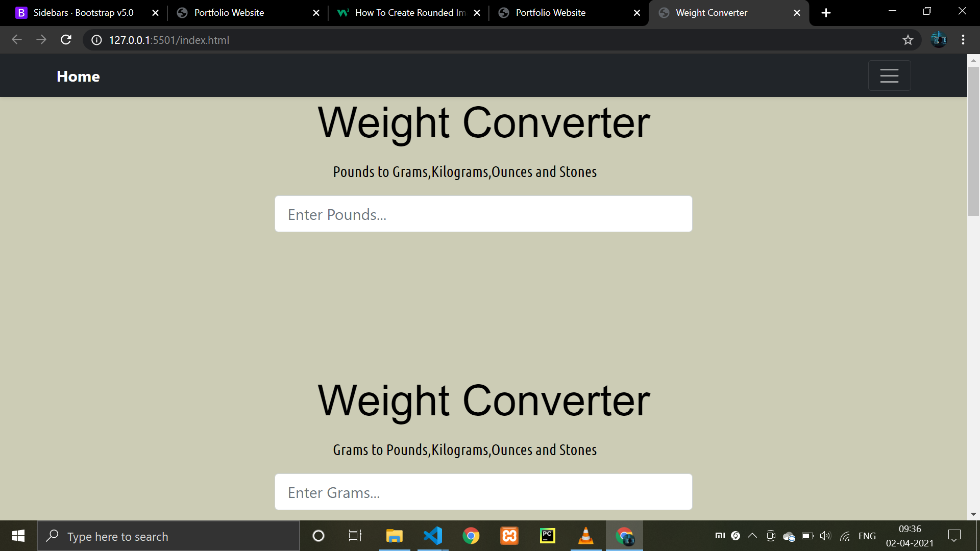Click the PyCharm taskbar icon
980x551 pixels.
point(548,536)
